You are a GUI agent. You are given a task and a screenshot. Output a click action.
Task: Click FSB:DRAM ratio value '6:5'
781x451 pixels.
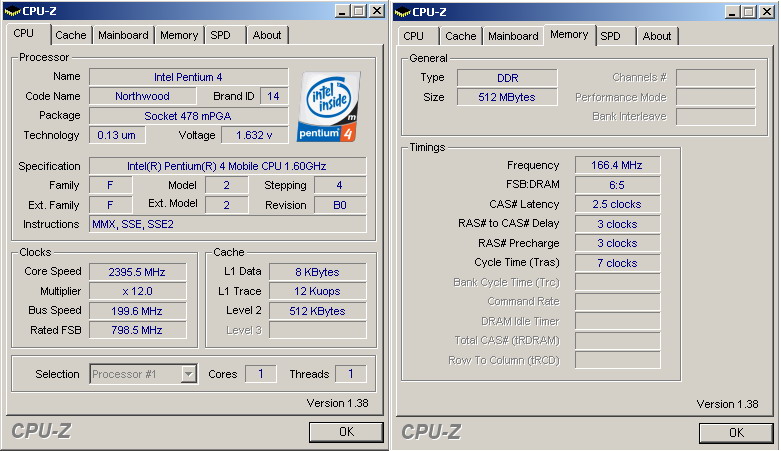[x=617, y=185]
